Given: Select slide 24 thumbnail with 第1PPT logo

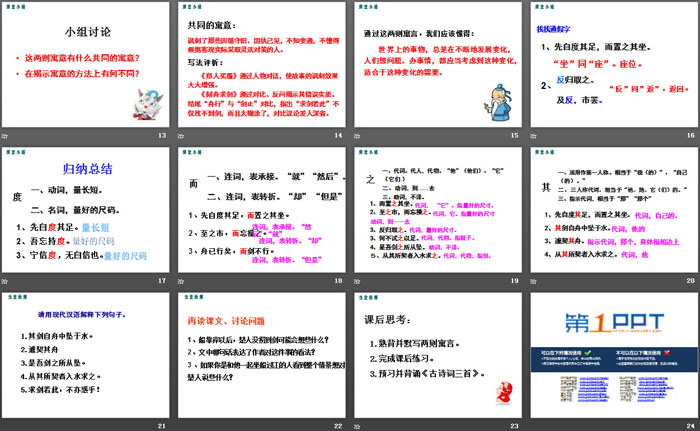Looking at the screenshot, I should tap(614, 355).
